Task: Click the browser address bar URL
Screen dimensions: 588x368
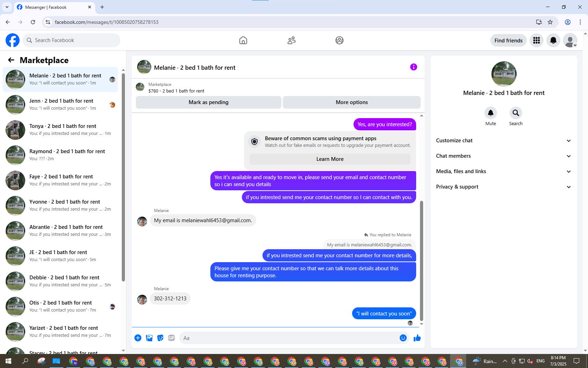Action: (106, 22)
